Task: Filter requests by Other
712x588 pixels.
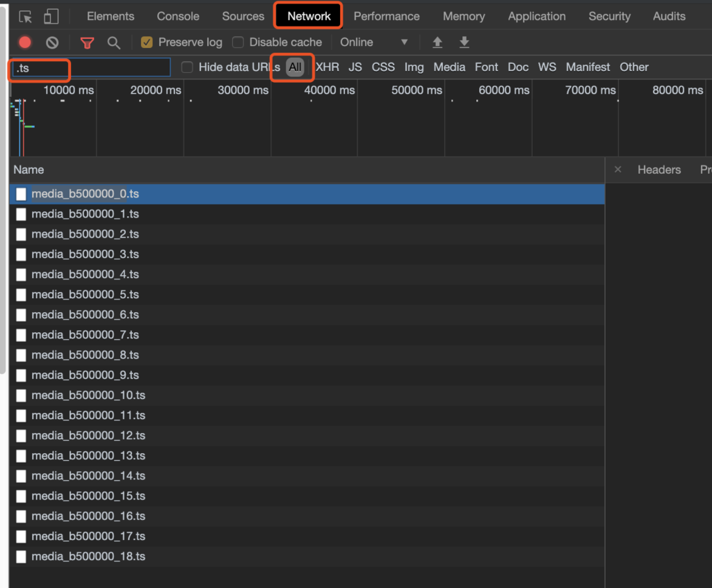Action: [x=634, y=67]
